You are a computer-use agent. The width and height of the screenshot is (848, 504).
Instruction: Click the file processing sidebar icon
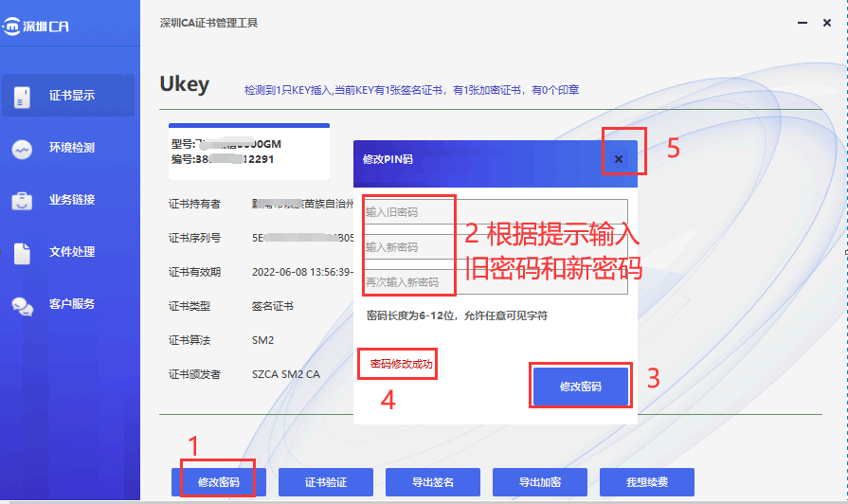pyautogui.click(x=22, y=252)
